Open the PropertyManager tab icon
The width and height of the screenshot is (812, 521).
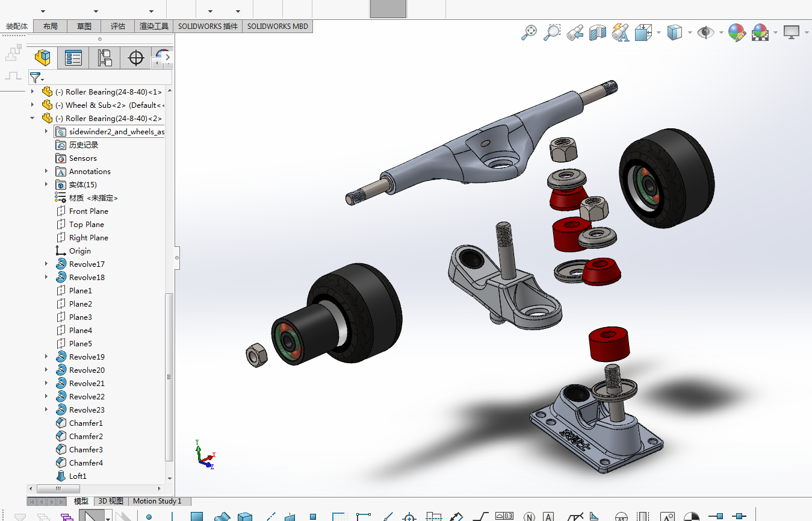(73, 58)
